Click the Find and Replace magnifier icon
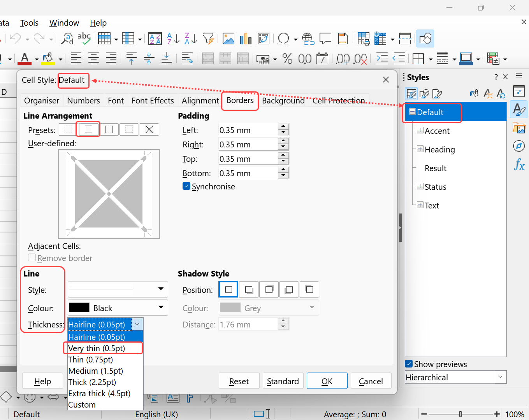The width and height of the screenshot is (529, 420). click(x=67, y=38)
